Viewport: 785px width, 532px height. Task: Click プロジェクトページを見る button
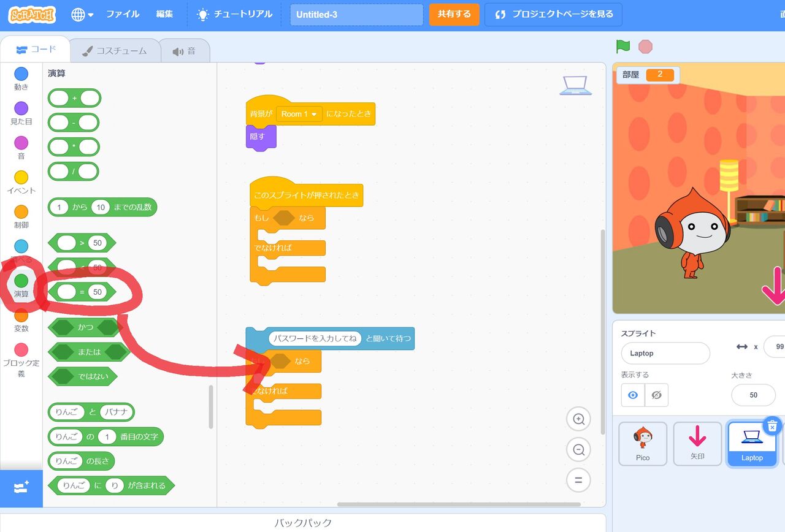coord(553,14)
